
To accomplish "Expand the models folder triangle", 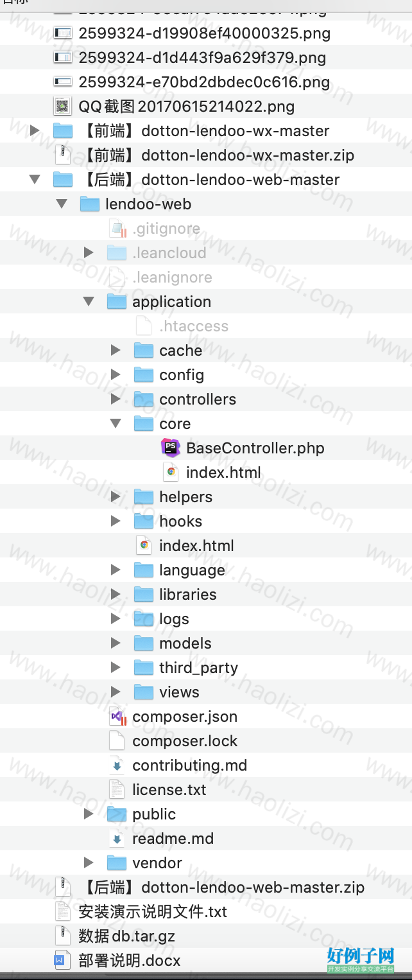I will tap(116, 643).
